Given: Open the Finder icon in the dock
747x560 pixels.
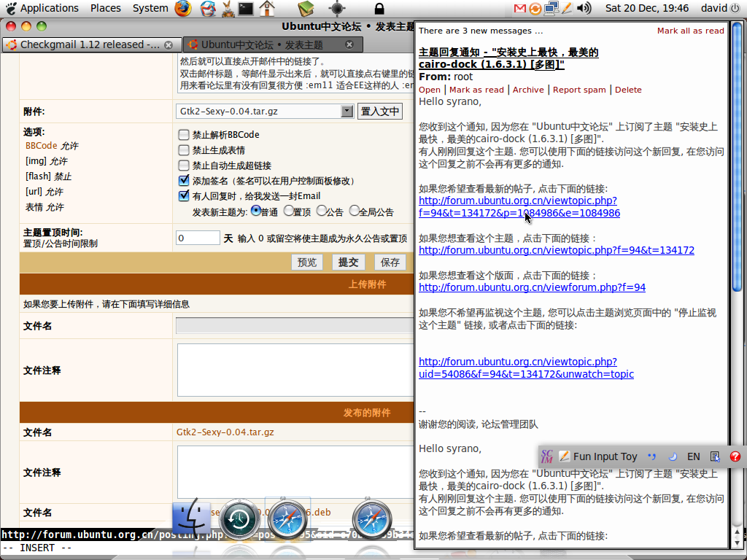Looking at the screenshot, I should click(192, 518).
